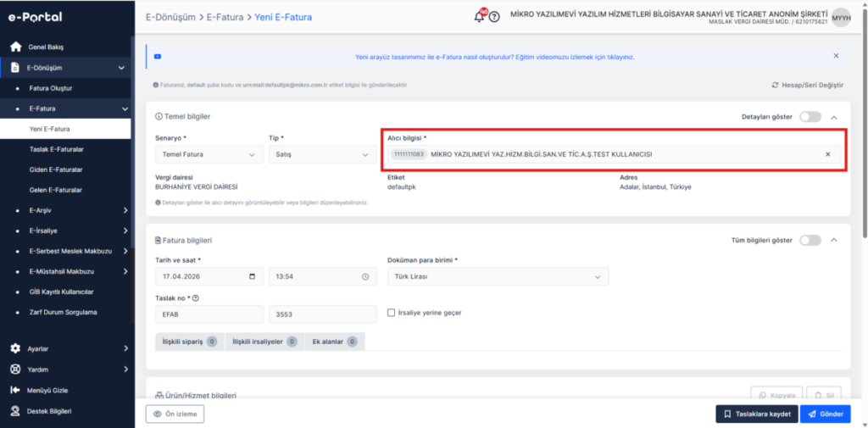
Task: Click the Alıcı bilgisi recipient field
Action: [614, 154]
